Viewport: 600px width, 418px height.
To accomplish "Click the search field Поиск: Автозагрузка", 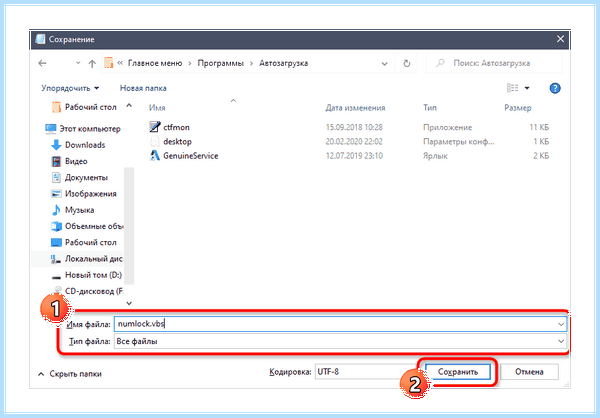I will (494, 63).
